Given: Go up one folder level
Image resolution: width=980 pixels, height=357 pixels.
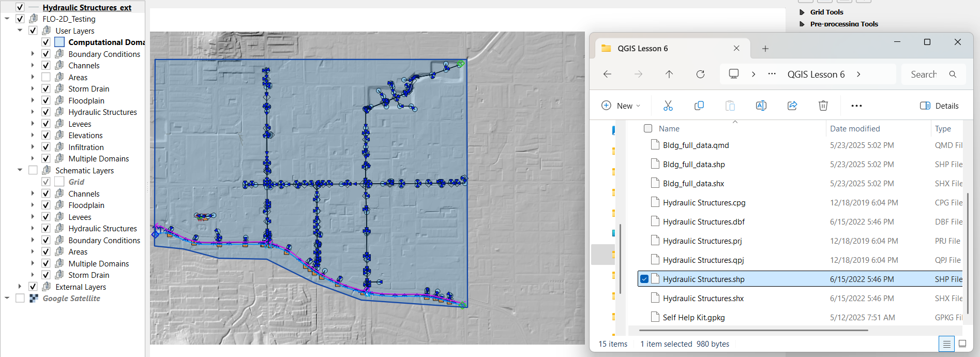Looking at the screenshot, I should (669, 74).
